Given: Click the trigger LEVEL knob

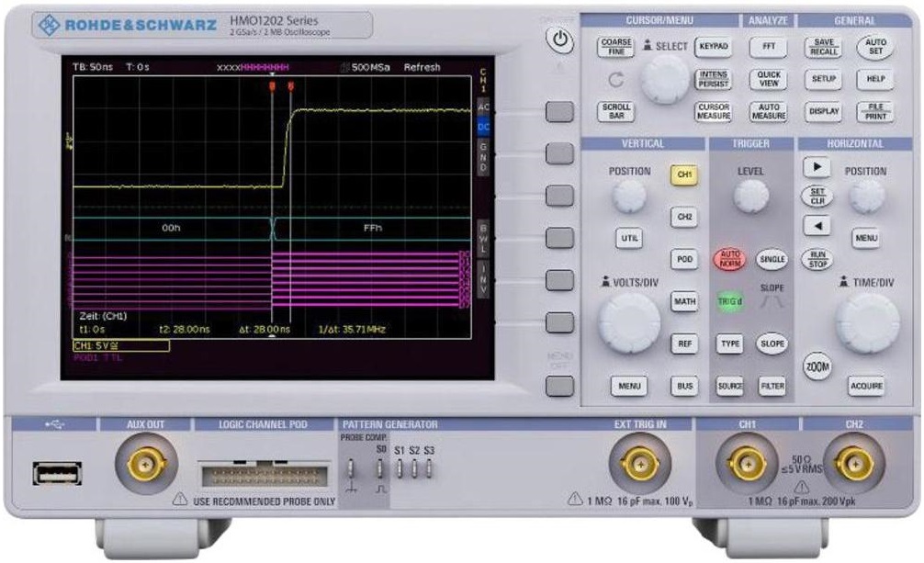Looking at the screenshot, I should pos(750,196).
